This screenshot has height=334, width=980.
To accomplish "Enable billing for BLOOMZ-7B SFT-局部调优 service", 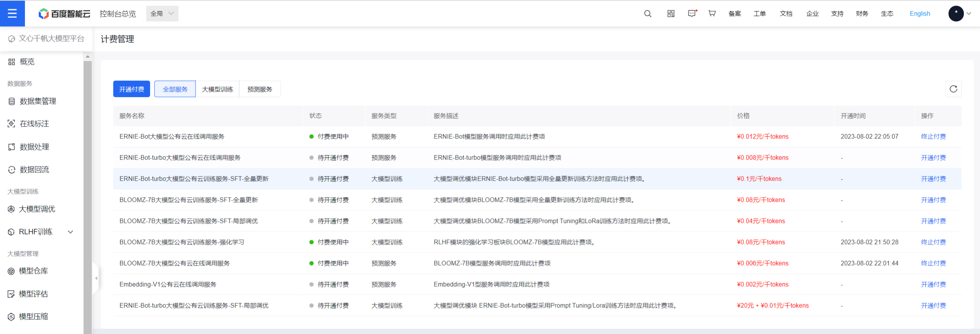I will [933, 221].
